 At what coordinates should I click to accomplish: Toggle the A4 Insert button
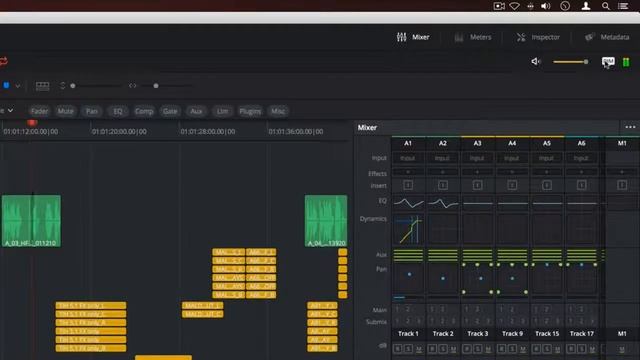512,185
